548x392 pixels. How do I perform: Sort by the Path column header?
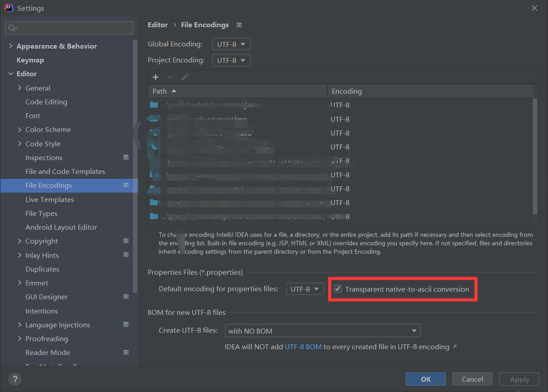pyautogui.click(x=238, y=91)
